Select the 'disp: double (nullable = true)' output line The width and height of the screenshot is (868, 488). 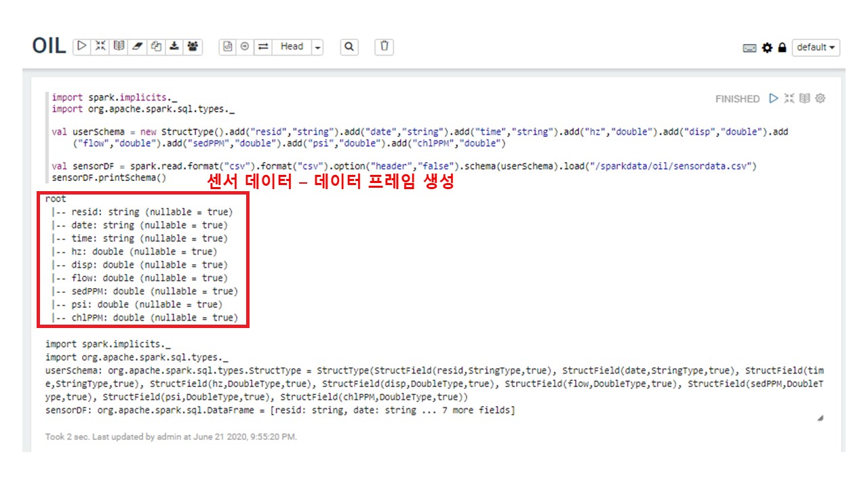(x=139, y=265)
